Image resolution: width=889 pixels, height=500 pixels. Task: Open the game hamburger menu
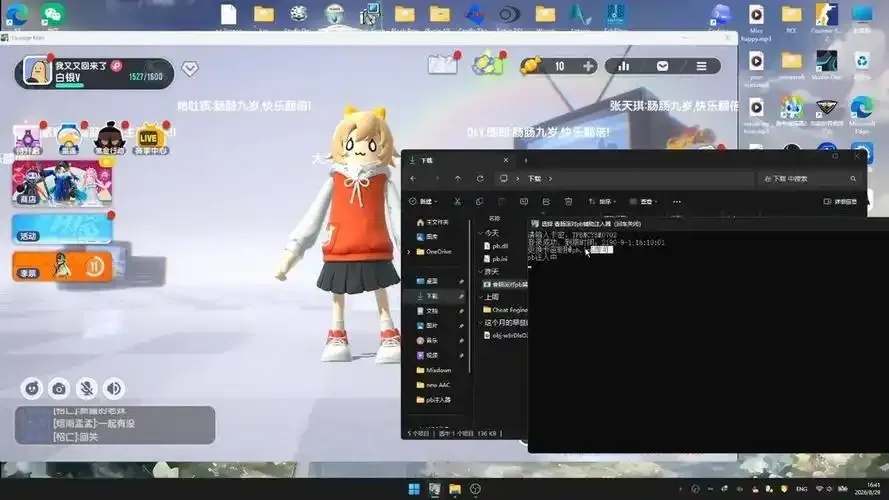point(701,66)
